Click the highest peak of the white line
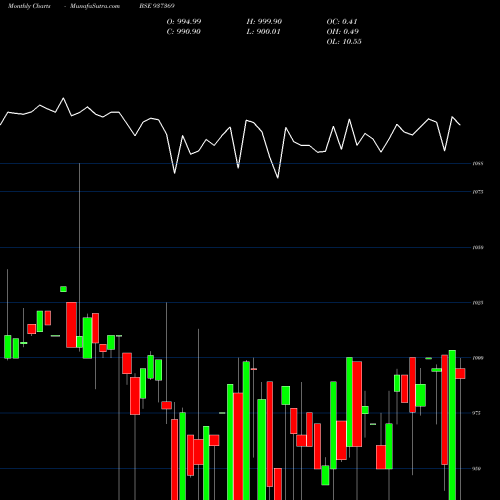 click(x=63, y=98)
